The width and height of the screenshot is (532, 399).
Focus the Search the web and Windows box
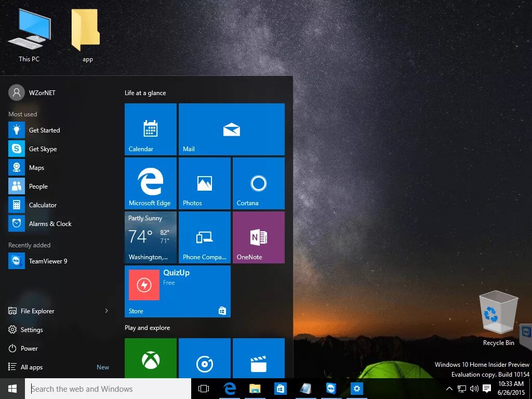pos(108,389)
